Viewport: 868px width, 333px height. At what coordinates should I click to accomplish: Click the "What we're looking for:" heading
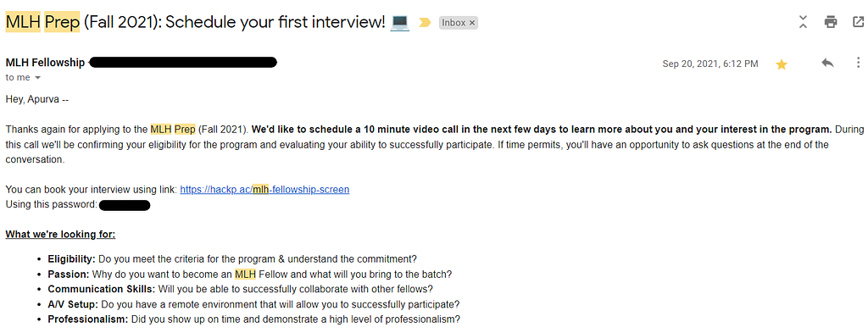tap(60, 235)
